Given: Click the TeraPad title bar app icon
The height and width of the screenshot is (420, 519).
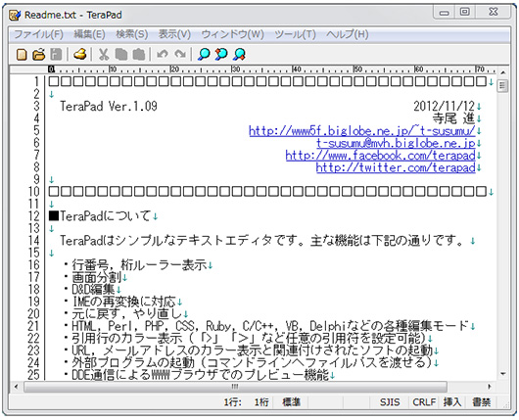Looking at the screenshot, I should click(15, 15).
